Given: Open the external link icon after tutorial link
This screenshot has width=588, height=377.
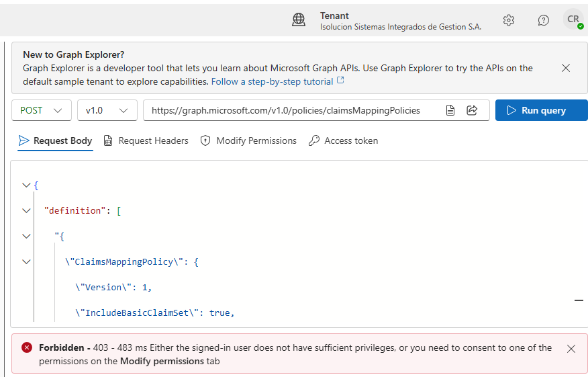Looking at the screenshot, I should point(340,81).
